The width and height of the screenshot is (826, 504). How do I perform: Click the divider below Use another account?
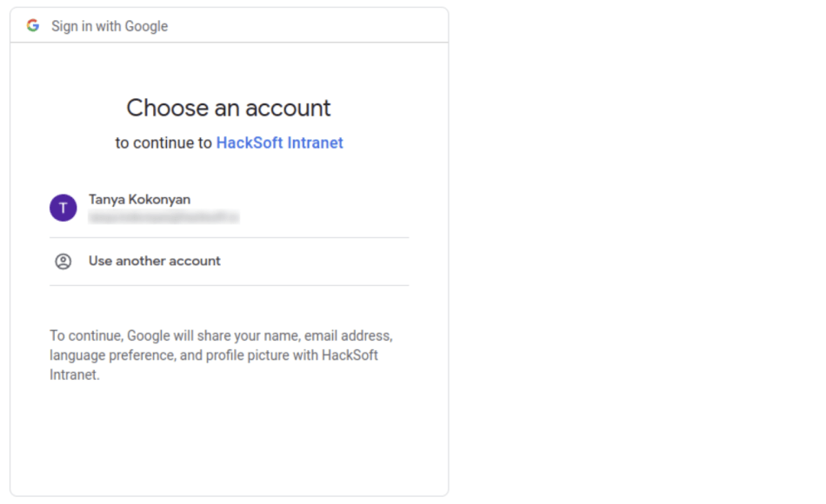(229, 285)
